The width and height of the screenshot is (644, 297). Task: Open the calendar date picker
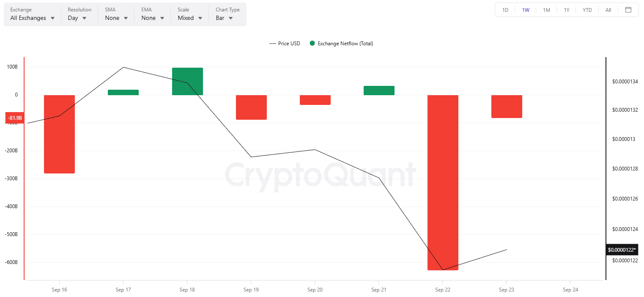628,10
